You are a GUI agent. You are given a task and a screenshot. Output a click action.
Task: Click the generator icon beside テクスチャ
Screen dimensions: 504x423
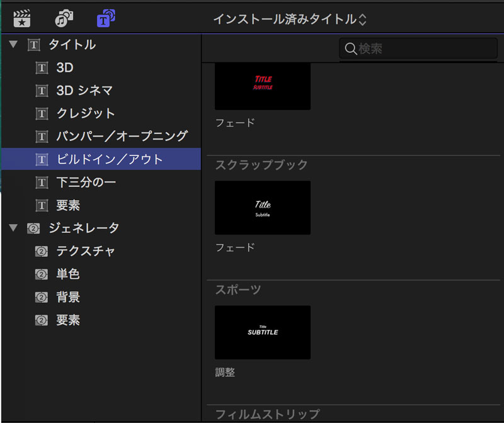pos(42,252)
